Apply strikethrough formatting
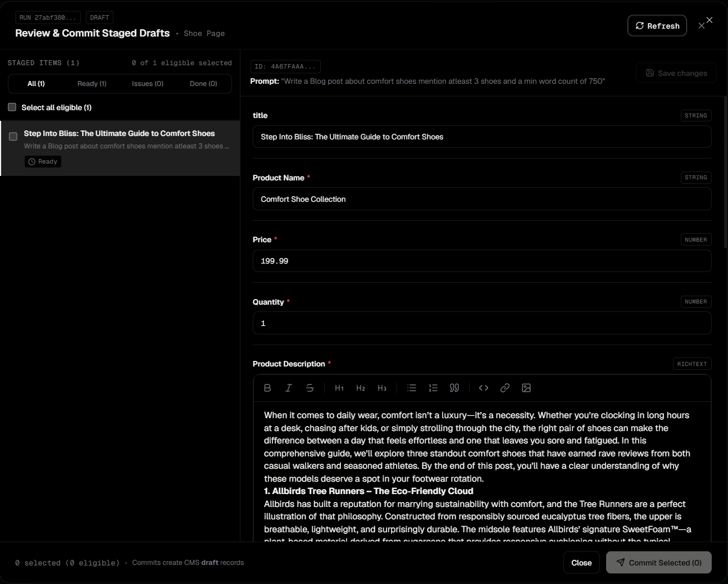The image size is (728, 584). (310, 388)
